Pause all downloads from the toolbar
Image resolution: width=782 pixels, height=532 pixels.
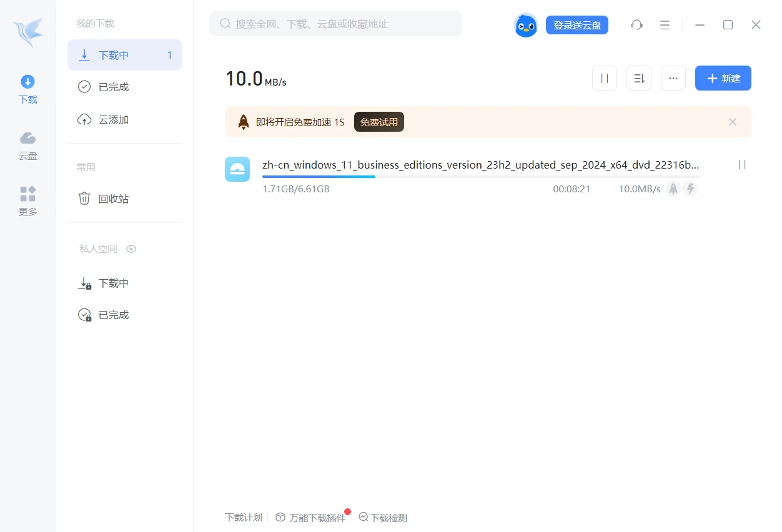[604, 79]
